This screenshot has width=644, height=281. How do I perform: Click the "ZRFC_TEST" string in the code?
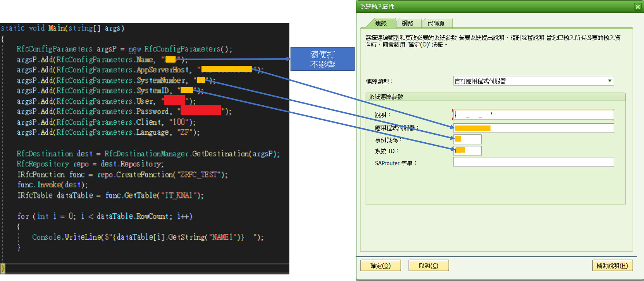(x=198, y=175)
